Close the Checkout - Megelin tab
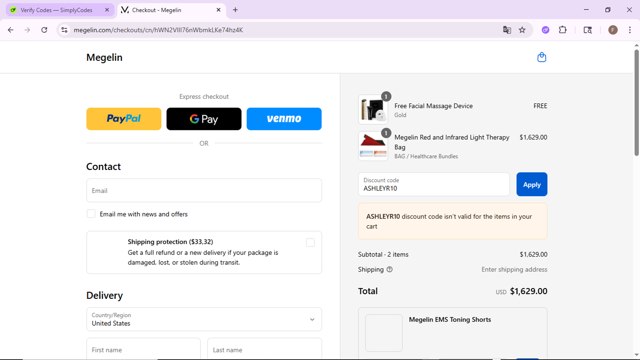This screenshot has height=360, width=640. 218,10
